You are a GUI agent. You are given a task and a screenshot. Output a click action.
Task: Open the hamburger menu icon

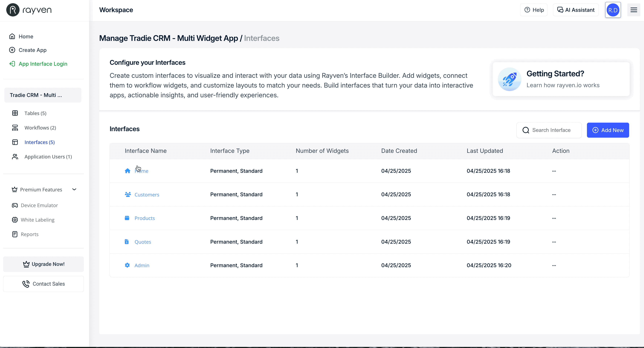pos(633,10)
